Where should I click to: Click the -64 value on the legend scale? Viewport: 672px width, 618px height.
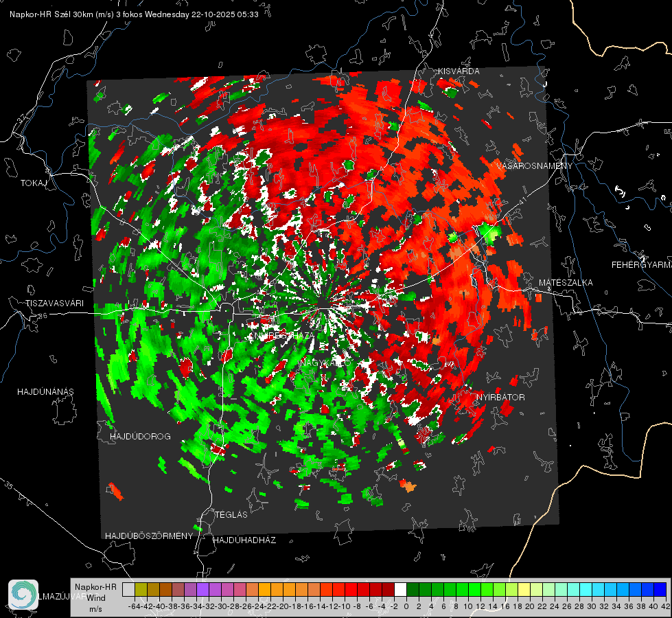click(x=133, y=606)
